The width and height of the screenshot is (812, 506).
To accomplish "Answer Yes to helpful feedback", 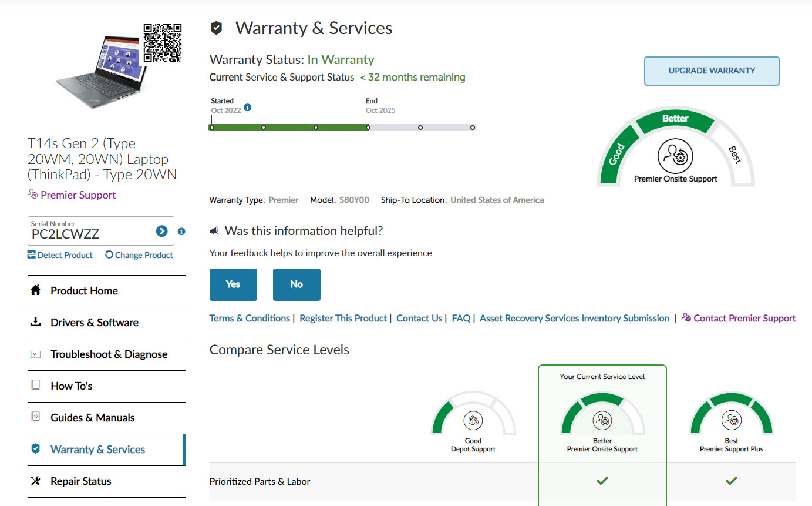I will (233, 284).
